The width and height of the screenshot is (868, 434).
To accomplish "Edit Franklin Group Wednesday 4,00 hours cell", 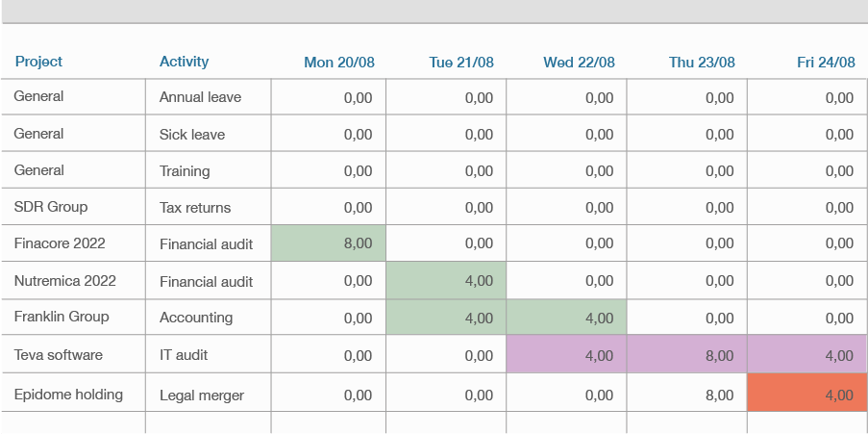I will (x=566, y=317).
